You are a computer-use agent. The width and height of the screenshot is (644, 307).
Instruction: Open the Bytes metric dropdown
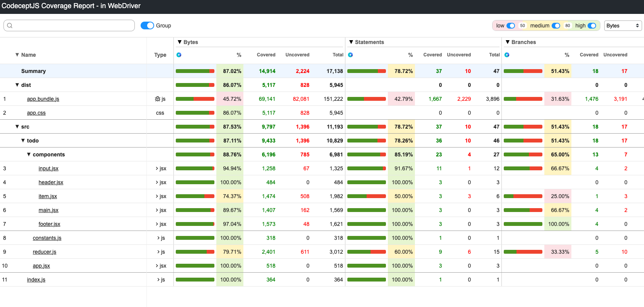pos(623,25)
